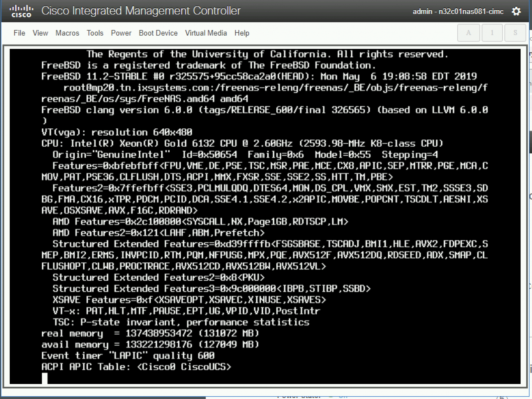This screenshot has height=399, width=532.
Task: Toggle the S lock indicator button
Action: click(x=515, y=33)
